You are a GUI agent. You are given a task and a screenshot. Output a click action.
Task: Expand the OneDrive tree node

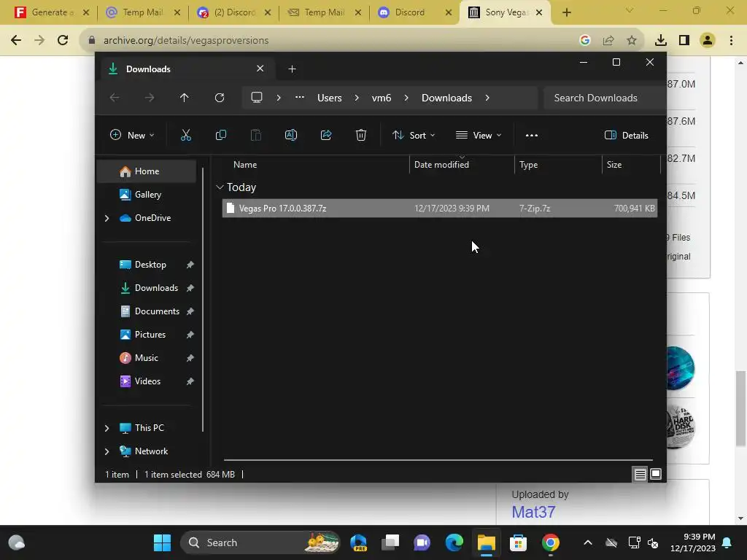click(107, 218)
